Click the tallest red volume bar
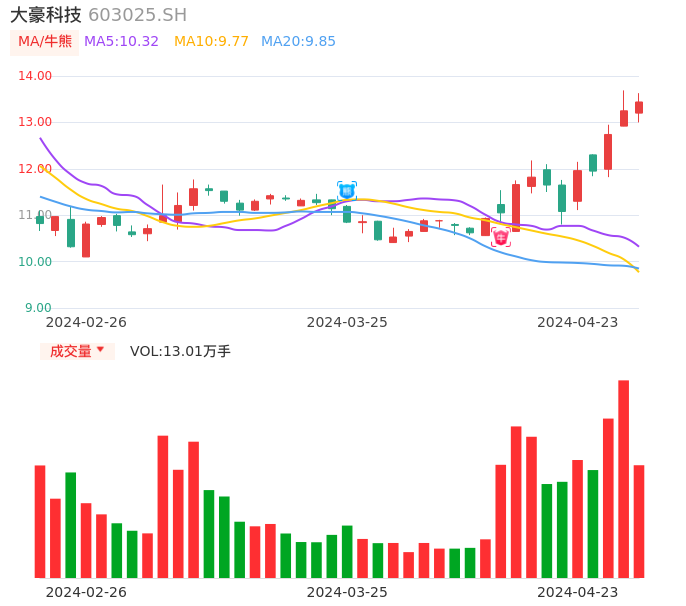Screen dimensions: 686x606 coord(623,479)
